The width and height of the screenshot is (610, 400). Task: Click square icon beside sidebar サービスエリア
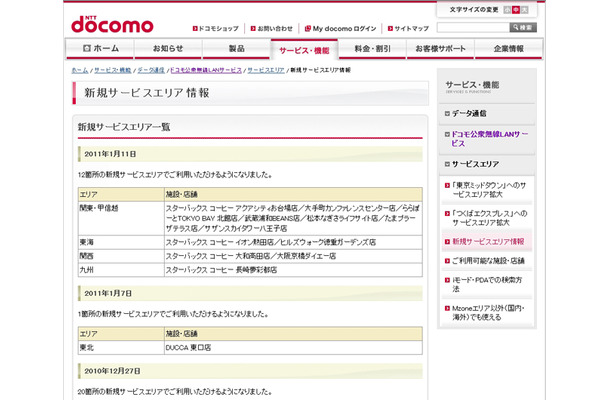pyautogui.click(x=447, y=164)
